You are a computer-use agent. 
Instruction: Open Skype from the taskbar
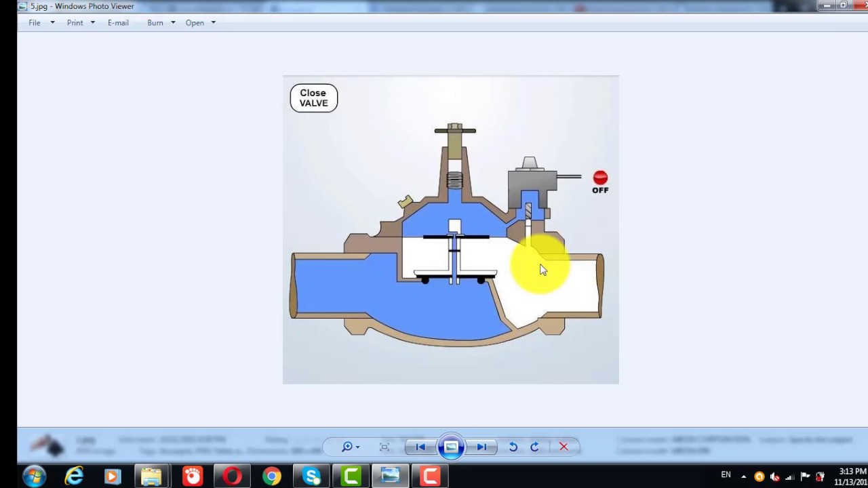311,476
